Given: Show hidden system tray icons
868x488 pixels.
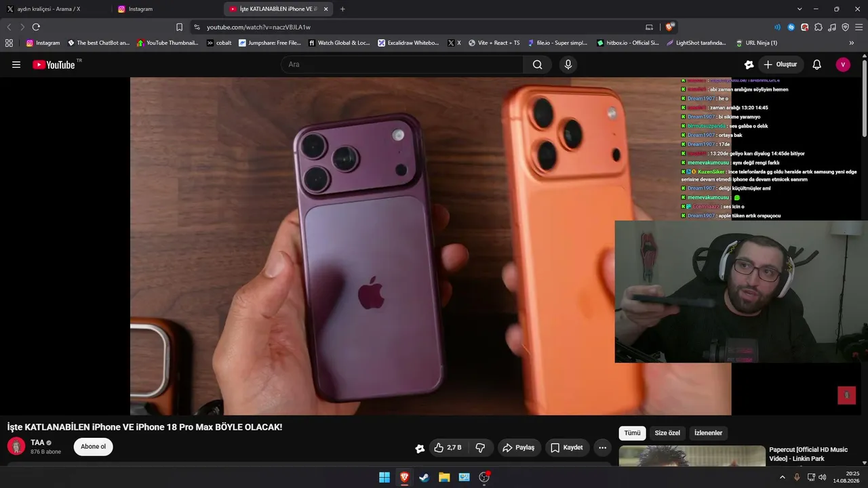Looking at the screenshot, I should pyautogui.click(x=783, y=477).
